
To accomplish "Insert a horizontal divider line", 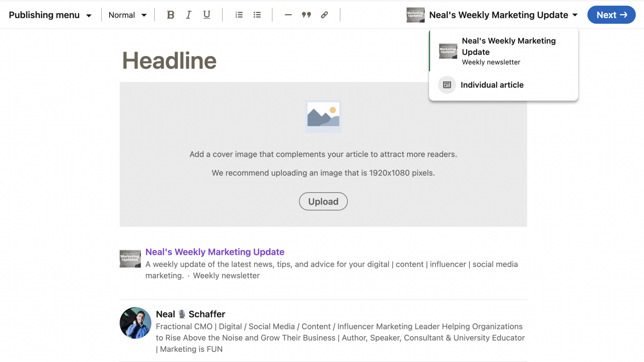I will pos(288,15).
